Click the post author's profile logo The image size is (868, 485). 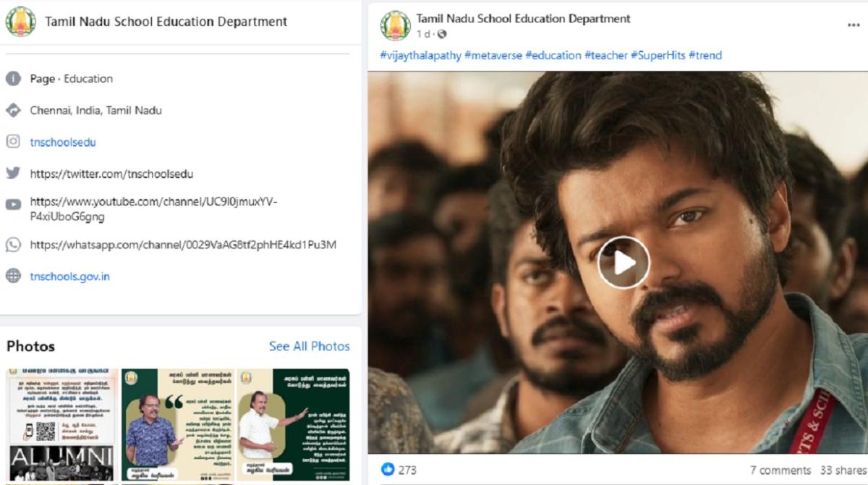(395, 25)
